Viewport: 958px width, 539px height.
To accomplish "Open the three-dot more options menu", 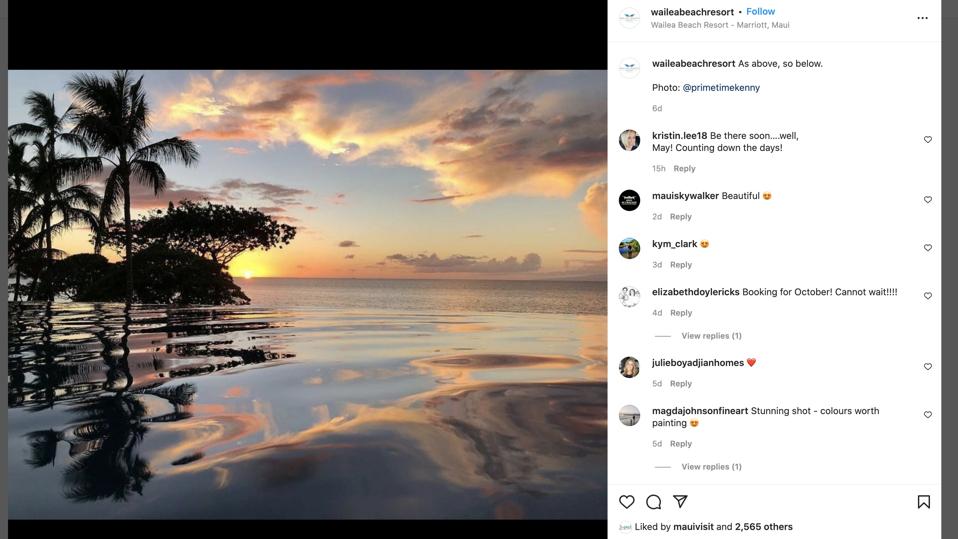I will (922, 18).
